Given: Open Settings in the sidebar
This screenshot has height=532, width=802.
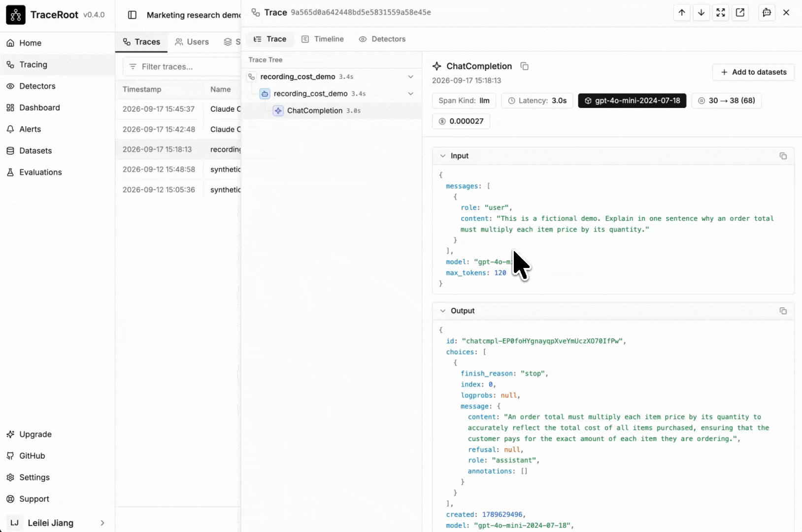Looking at the screenshot, I should [57, 477].
